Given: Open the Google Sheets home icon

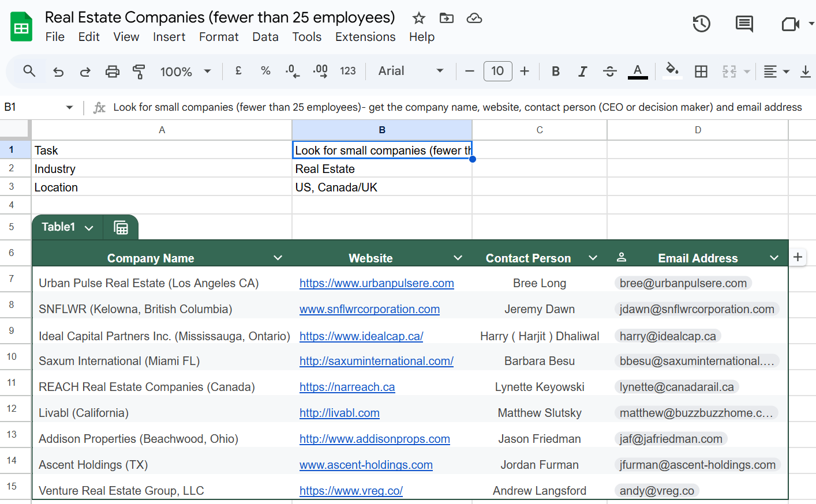Looking at the screenshot, I should (x=21, y=27).
